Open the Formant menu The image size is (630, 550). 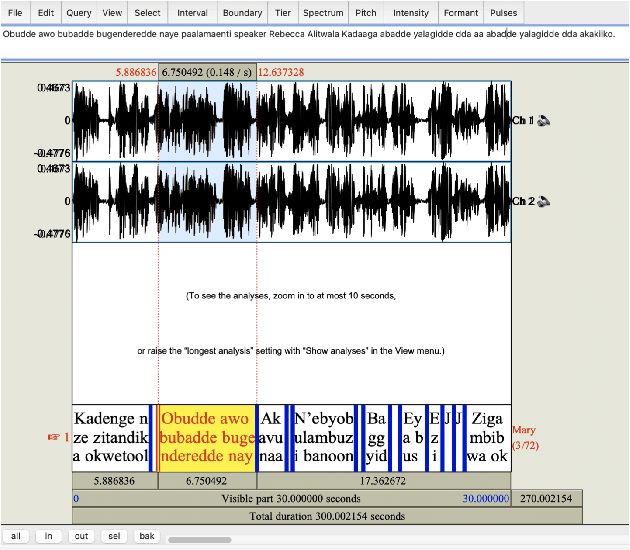pos(461,13)
